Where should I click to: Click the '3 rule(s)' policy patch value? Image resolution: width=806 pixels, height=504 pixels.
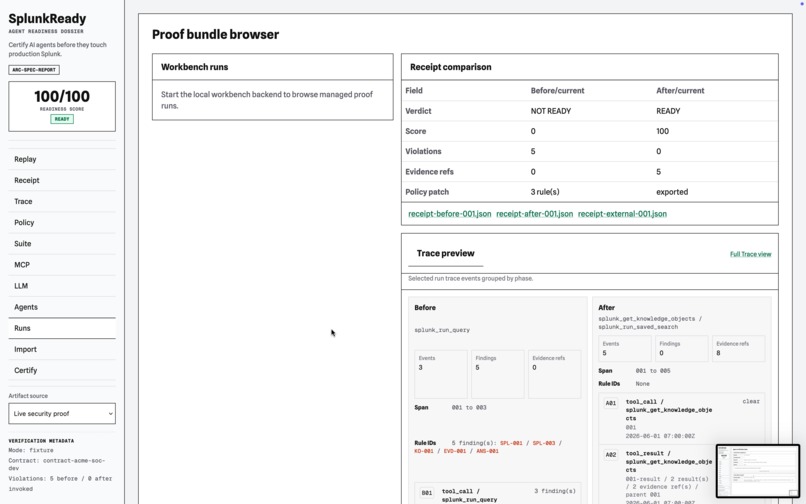545,192
